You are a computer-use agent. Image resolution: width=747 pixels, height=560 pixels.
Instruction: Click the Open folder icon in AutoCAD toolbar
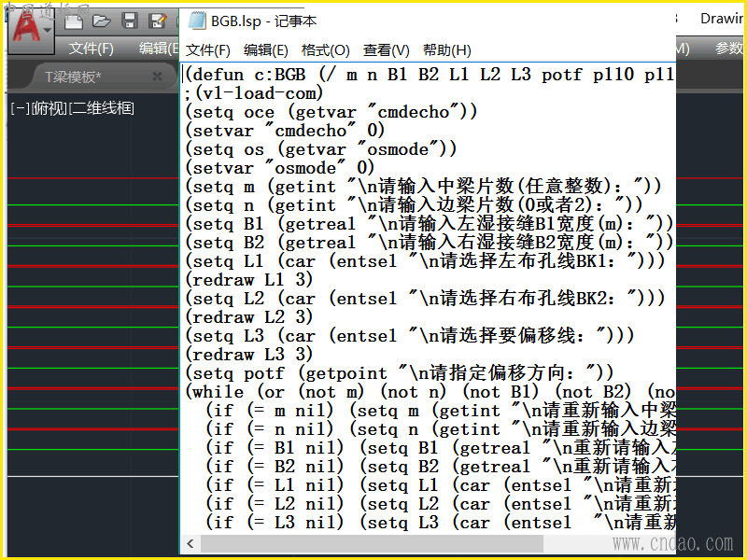102,21
